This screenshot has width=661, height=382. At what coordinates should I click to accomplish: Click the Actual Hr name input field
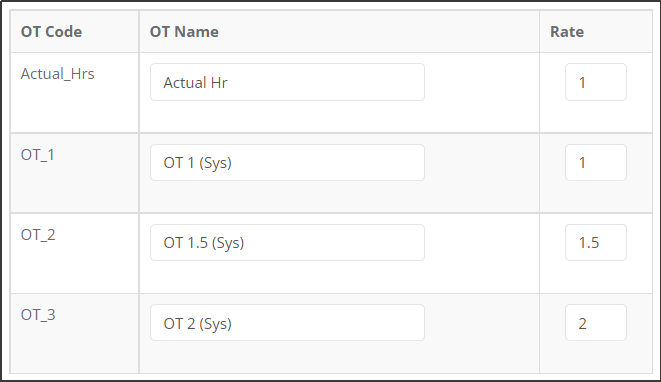287,82
